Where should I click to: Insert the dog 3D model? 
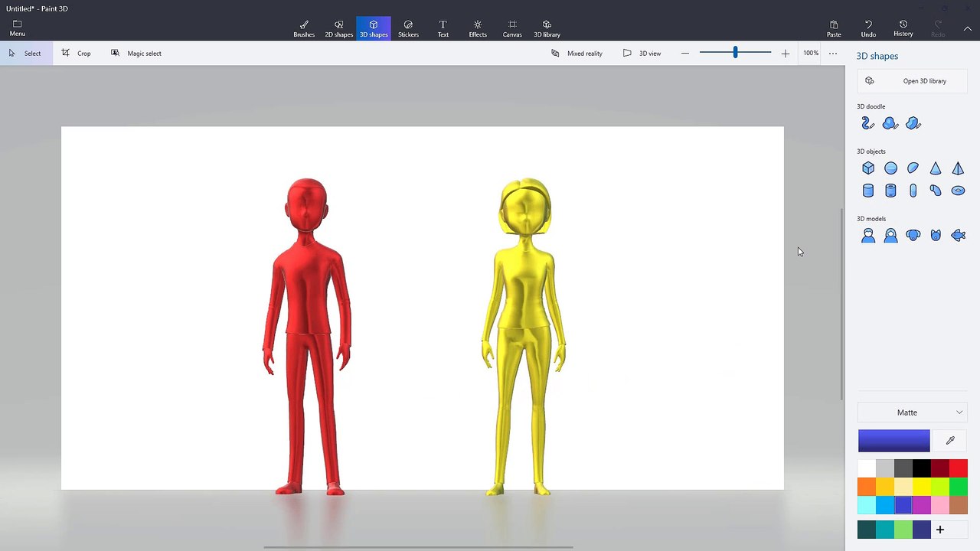click(913, 236)
